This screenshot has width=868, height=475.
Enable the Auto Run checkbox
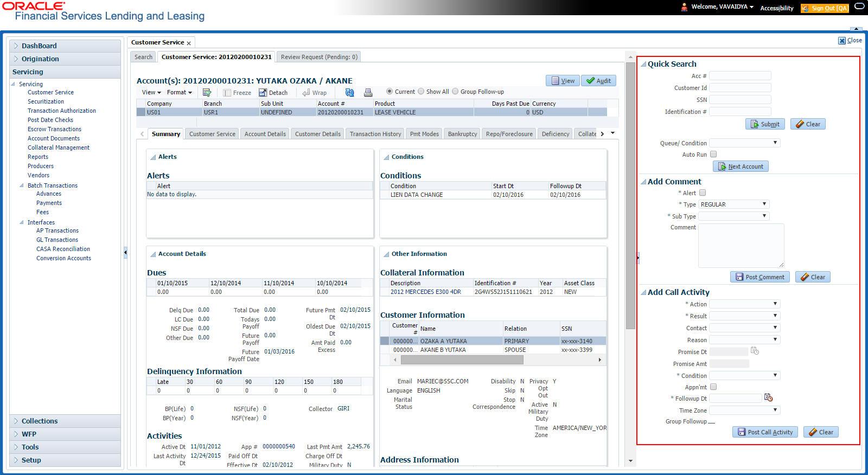point(713,155)
